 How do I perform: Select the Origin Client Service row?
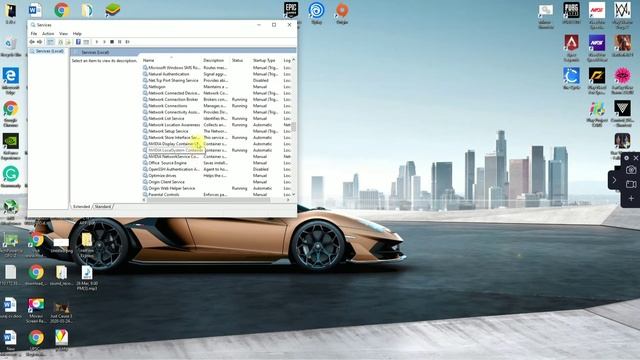click(216, 182)
